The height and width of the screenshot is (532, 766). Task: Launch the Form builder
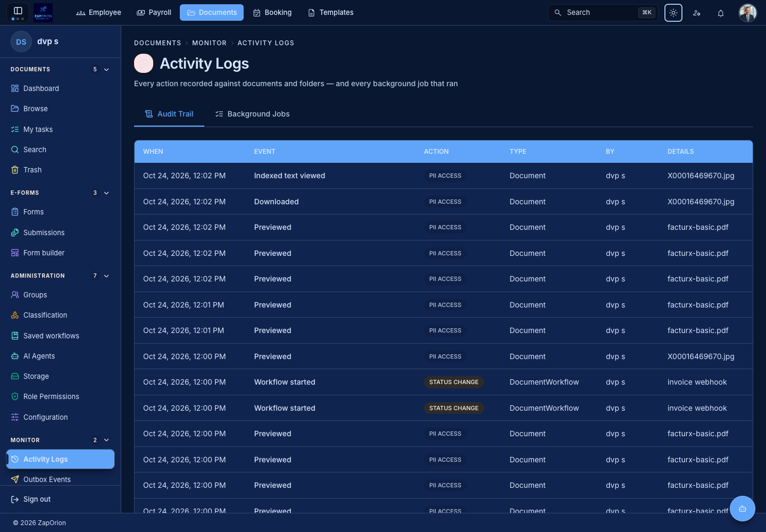pos(60,253)
